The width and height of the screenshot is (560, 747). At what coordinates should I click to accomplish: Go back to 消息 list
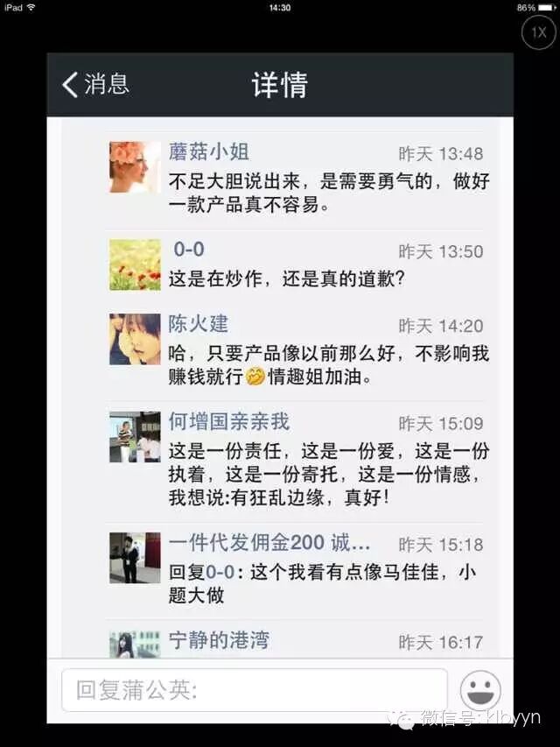(x=95, y=84)
